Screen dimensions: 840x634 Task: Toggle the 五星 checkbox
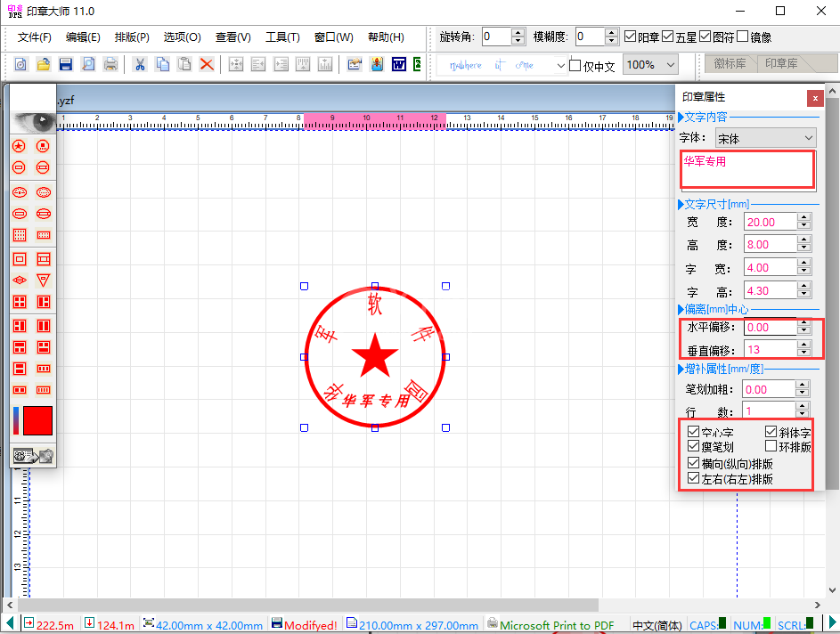(667, 37)
